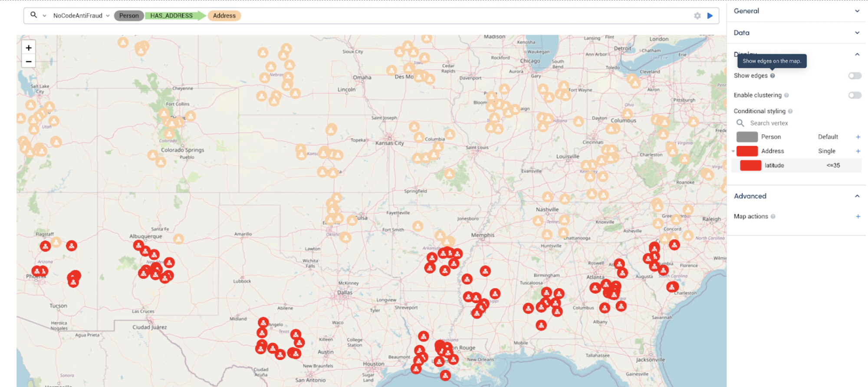868x387 pixels.
Task: Enable clustering toggle switch
Action: pos(855,95)
